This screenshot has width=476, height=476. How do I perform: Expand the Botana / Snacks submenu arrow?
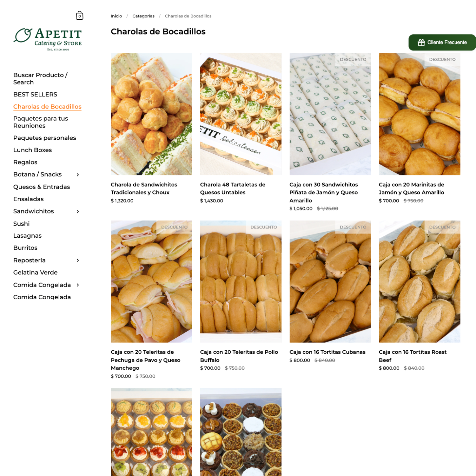(x=78, y=175)
